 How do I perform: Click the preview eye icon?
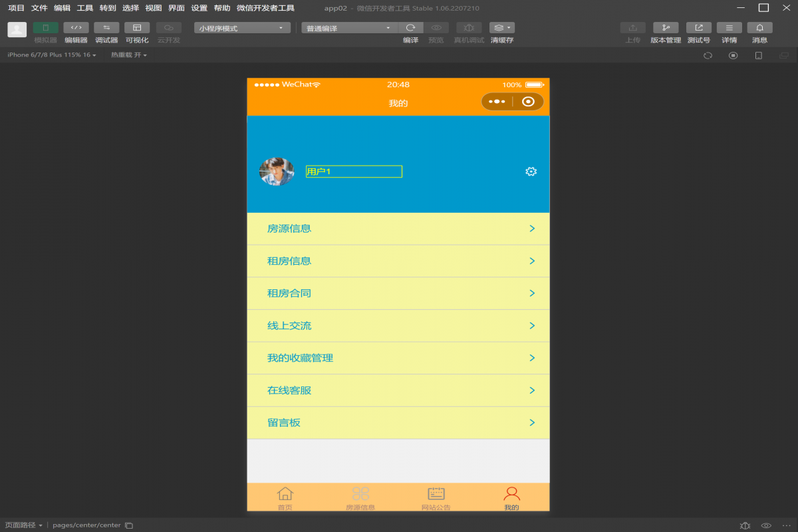[x=436, y=28]
